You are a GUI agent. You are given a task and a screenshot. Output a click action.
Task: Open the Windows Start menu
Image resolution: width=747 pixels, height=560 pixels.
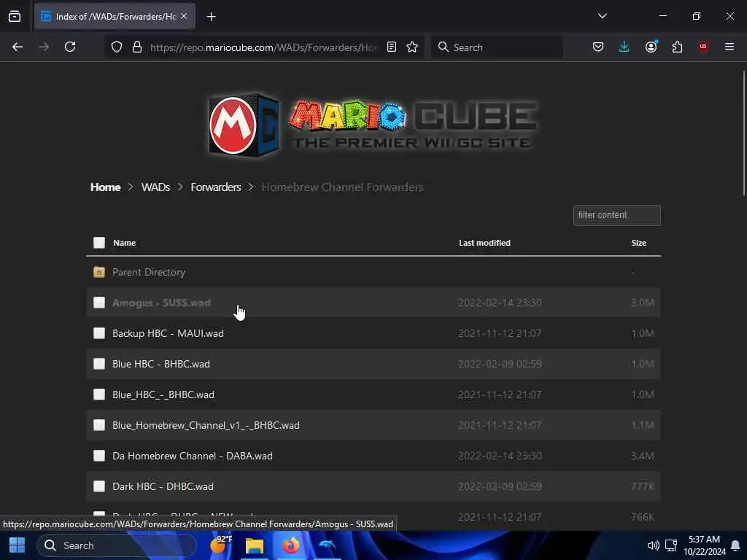pyautogui.click(x=18, y=545)
